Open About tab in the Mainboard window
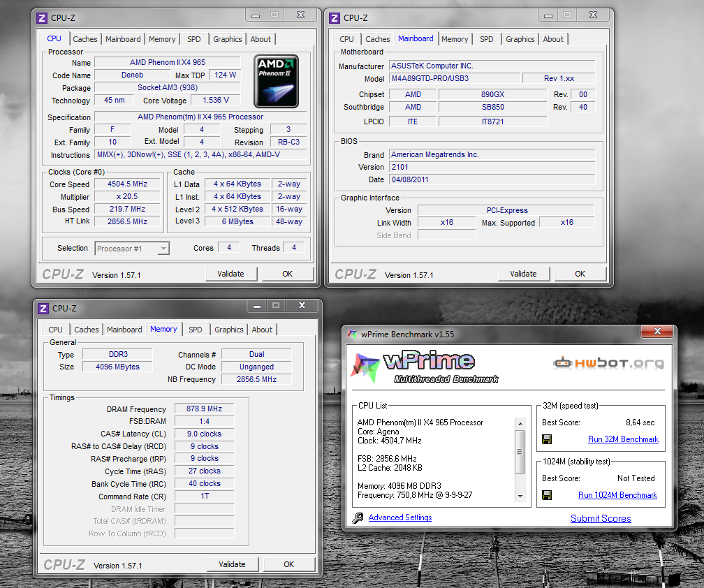704x588 pixels. click(x=553, y=39)
